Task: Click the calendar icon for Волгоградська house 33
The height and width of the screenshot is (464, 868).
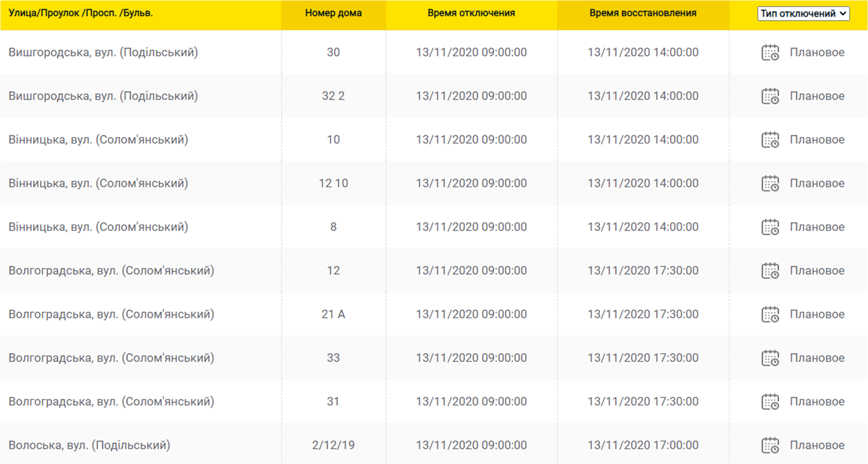Action: (x=770, y=359)
